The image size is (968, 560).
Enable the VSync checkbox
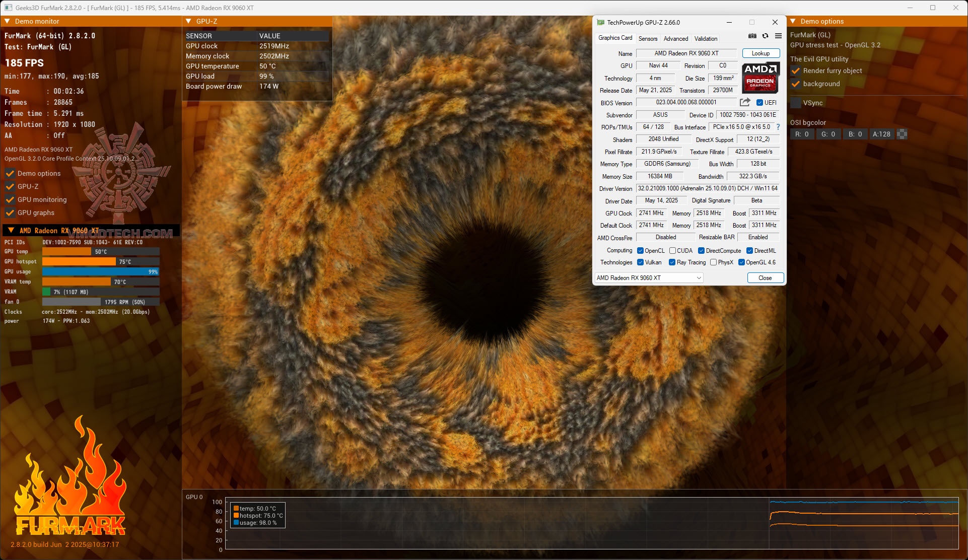[x=796, y=103]
